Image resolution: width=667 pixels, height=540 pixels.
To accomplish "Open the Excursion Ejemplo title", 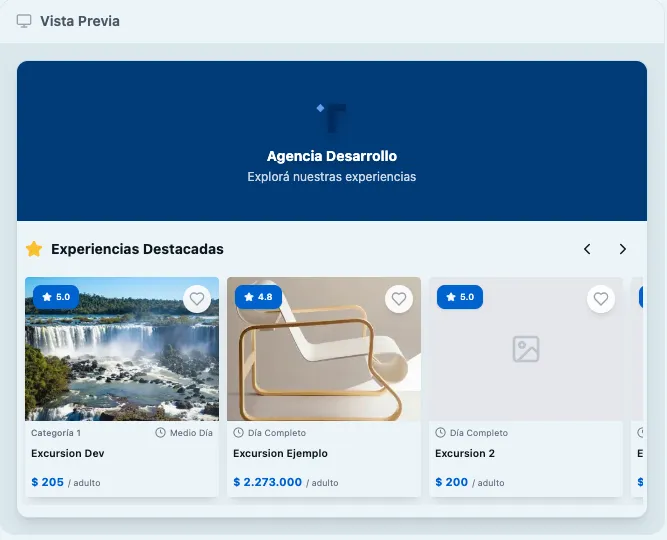I will (280, 454).
